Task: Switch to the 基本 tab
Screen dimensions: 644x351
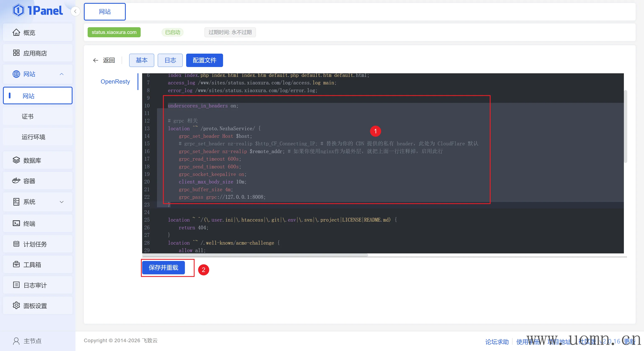Action: pos(142,60)
